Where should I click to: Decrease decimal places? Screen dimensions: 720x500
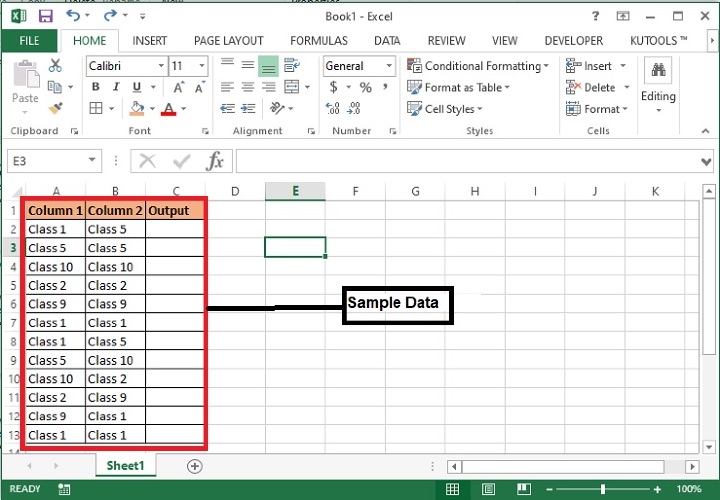pos(354,108)
